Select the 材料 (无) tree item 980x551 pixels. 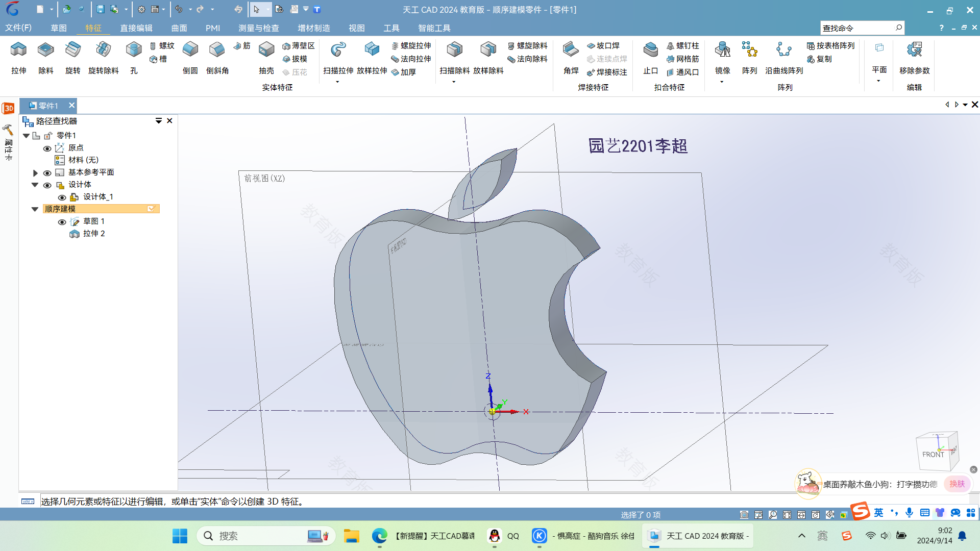tap(77, 160)
